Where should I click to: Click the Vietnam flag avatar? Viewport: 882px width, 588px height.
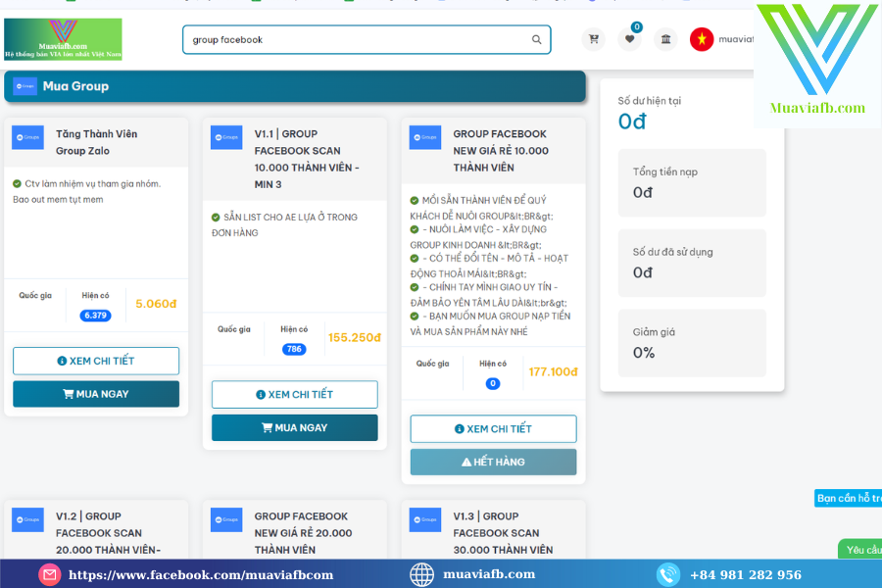point(702,39)
